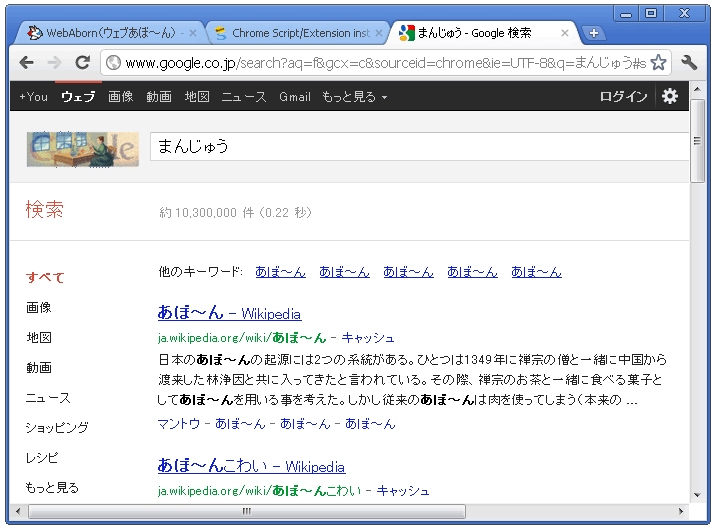Open Chrome wrench menu

coord(689,63)
